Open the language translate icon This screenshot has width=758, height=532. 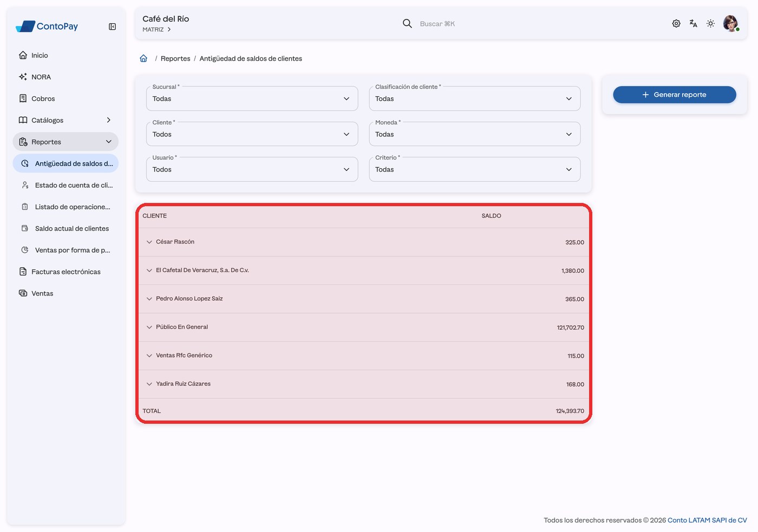coord(693,23)
